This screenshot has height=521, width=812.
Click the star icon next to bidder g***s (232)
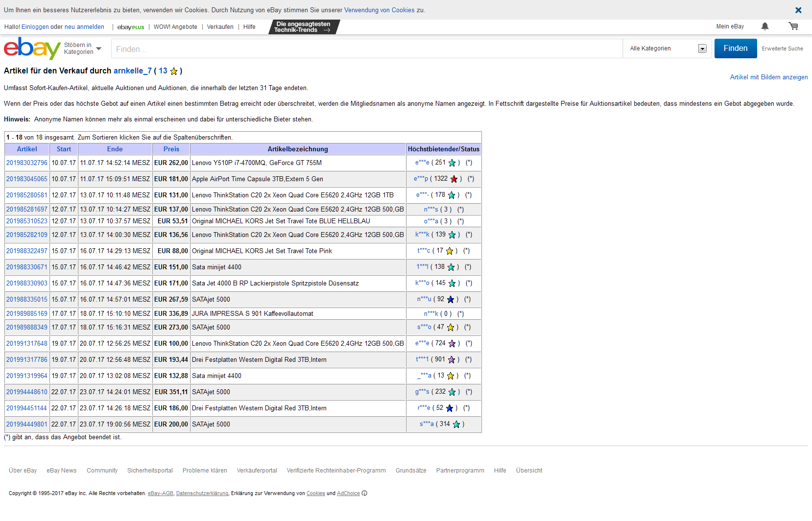tap(452, 392)
